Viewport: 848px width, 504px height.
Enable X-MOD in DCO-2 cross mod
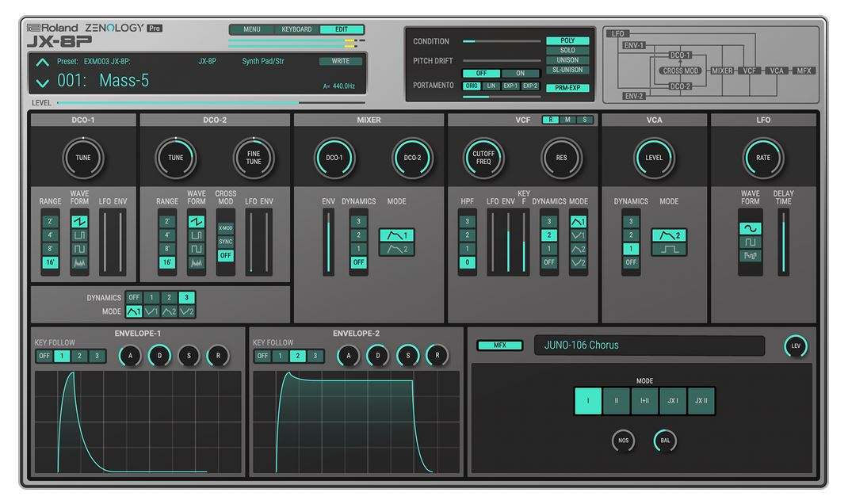pyautogui.click(x=226, y=228)
